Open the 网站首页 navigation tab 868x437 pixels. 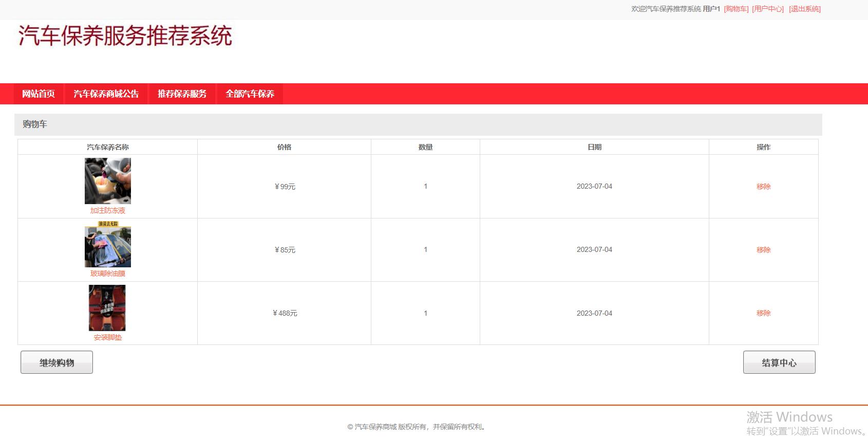click(39, 94)
